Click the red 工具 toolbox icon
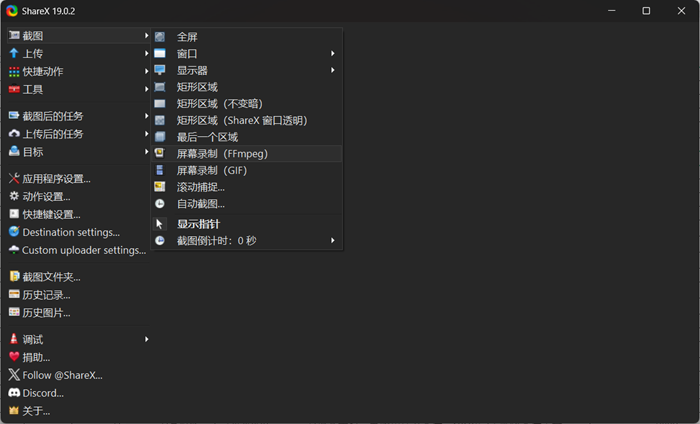The image size is (700, 424). click(x=14, y=89)
